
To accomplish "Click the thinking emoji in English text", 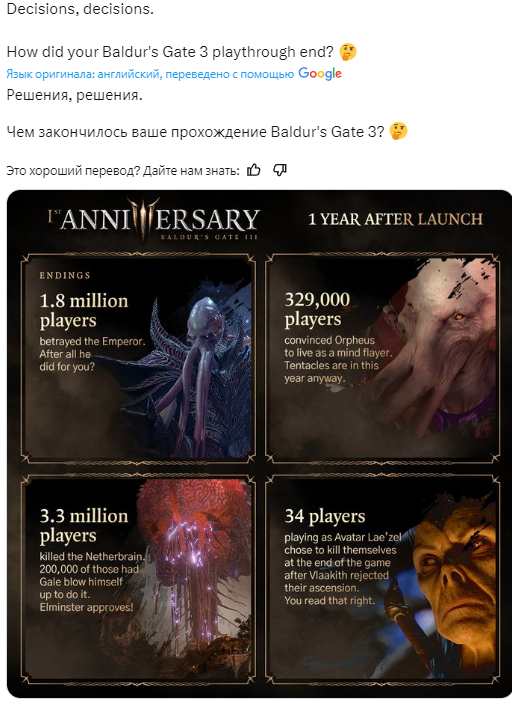I will click(347, 52).
